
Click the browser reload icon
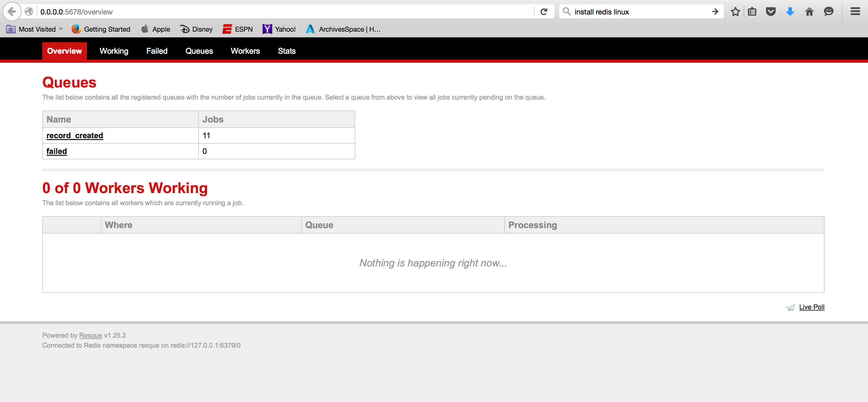click(x=545, y=12)
